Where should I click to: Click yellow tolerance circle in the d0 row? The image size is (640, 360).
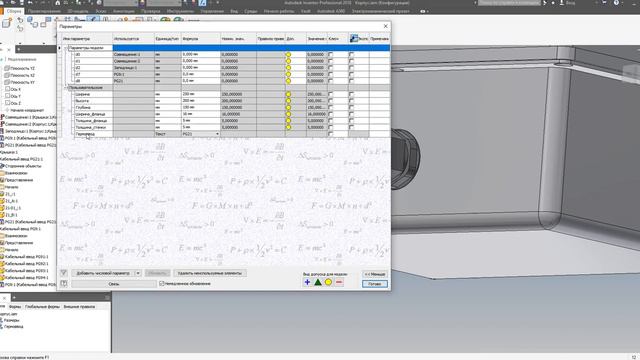pyautogui.click(x=288, y=54)
